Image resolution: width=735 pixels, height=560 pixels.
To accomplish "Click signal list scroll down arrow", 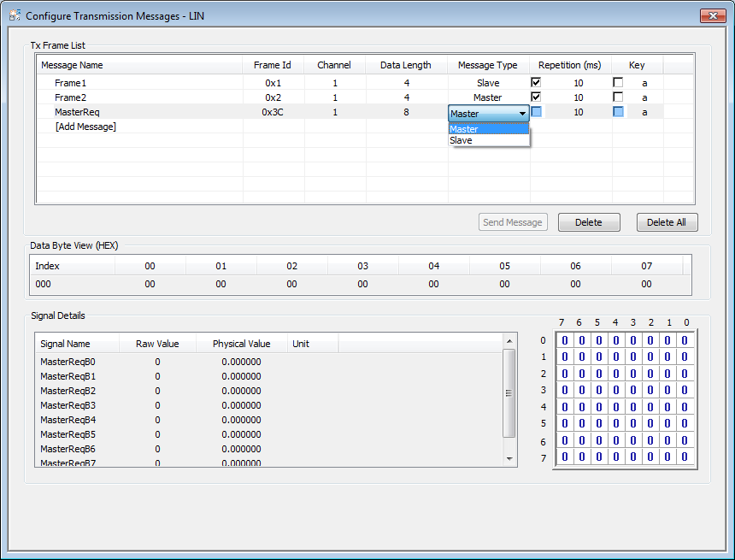I will [509, 459].
